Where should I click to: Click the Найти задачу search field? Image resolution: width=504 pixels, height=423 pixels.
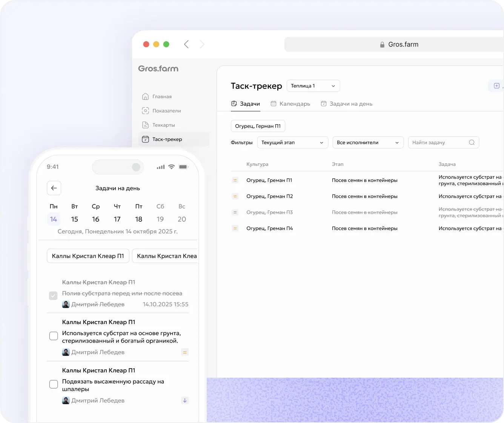(443, 142)
